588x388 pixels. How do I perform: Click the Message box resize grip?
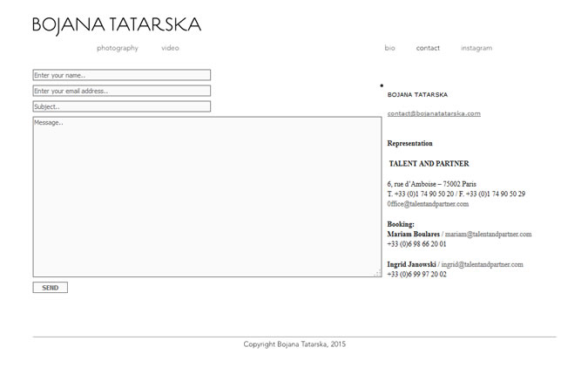click(x=378, y=274)
